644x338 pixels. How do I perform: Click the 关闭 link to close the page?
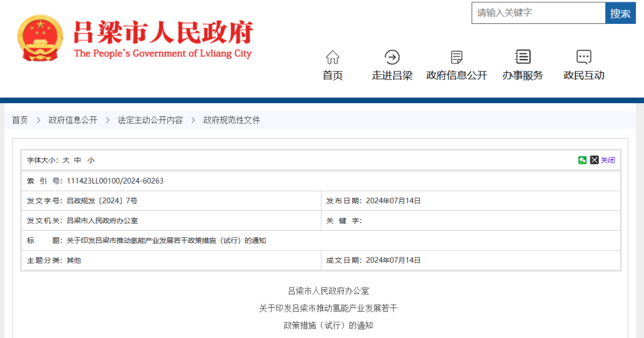[x=608, y=160]
